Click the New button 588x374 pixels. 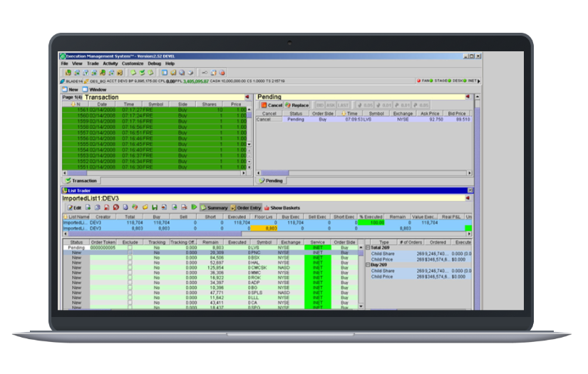[x=70, y=90]
